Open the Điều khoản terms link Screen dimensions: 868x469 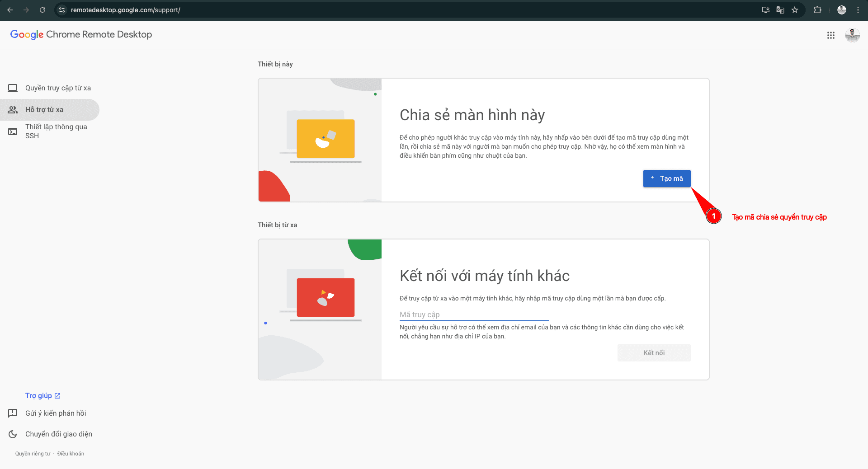tap(71, 454)
